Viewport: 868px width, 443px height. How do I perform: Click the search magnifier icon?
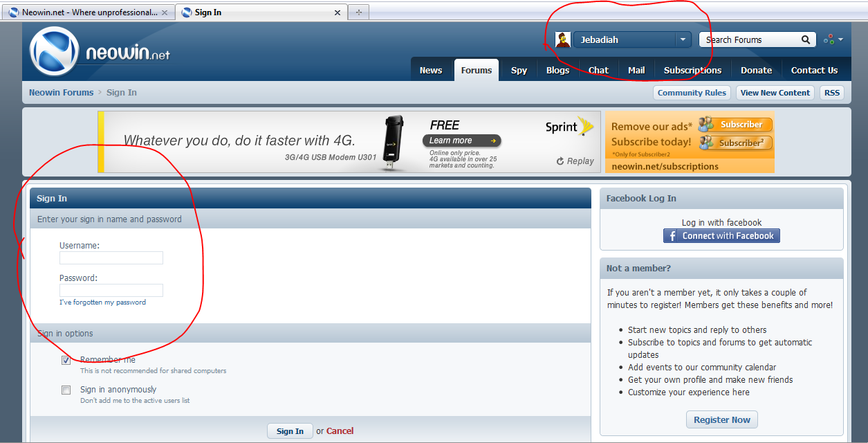click(x=806, y=39)
